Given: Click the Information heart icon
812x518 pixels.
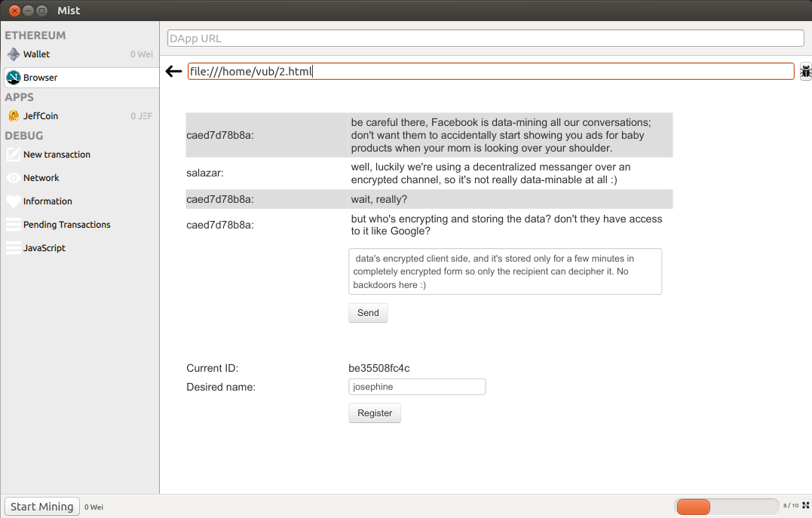Looking at the screenshot, I should coord(13,201).
